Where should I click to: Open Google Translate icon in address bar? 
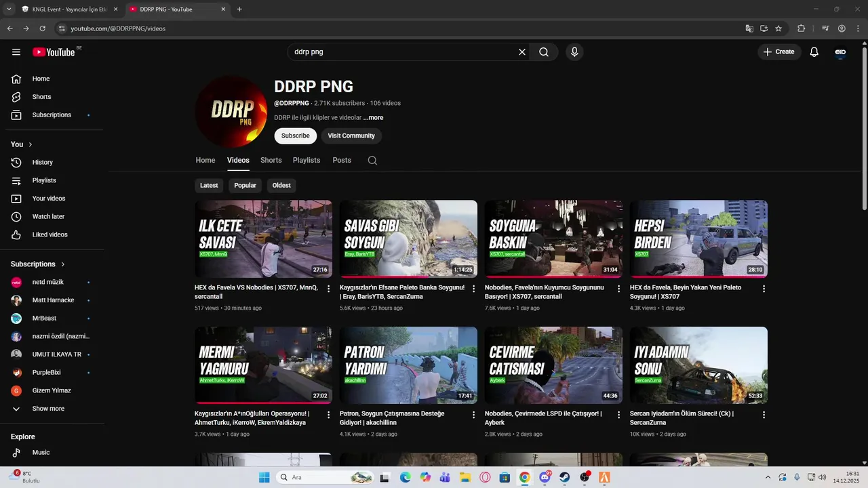749,28
